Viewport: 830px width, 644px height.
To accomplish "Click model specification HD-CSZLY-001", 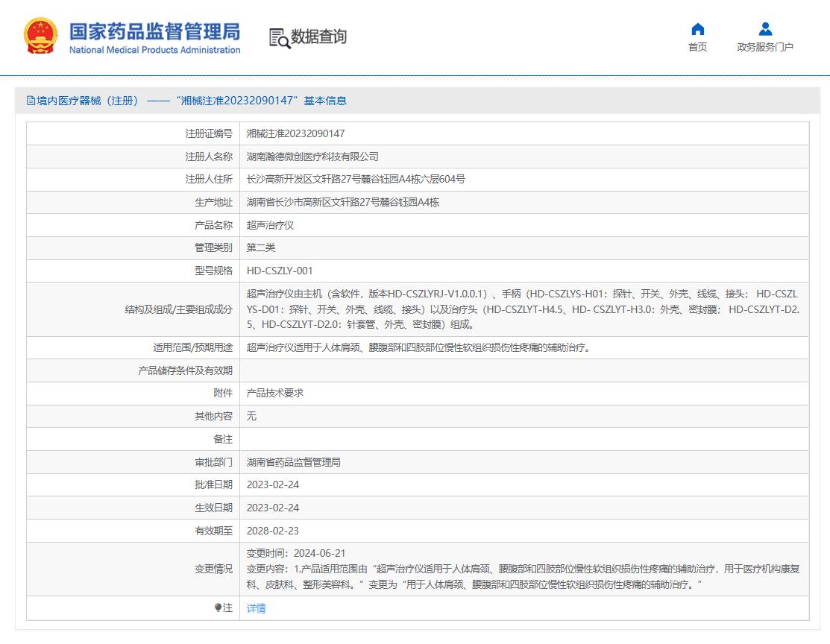I will pos(280,271).
